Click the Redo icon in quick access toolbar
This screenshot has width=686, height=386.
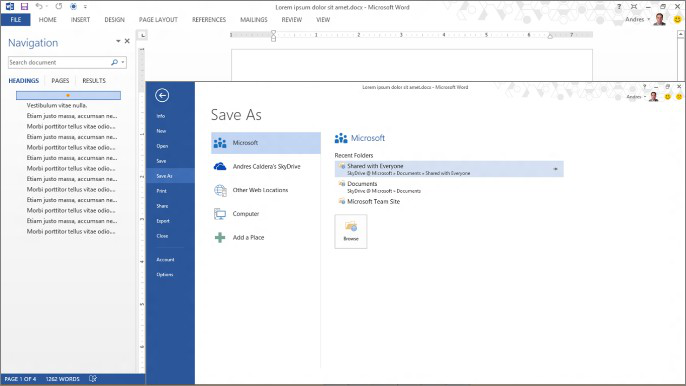click(x=59, y=7)
